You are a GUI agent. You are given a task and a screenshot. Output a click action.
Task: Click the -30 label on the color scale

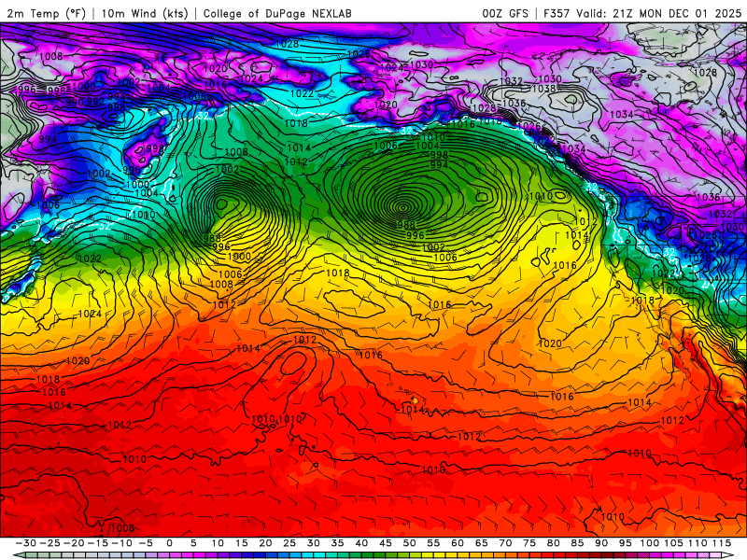[26, 543]
